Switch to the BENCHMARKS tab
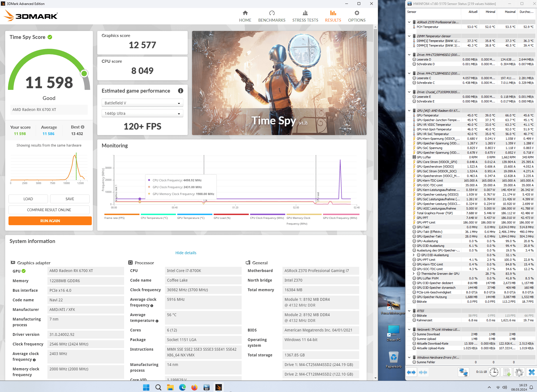 click(x=272, y=16)
